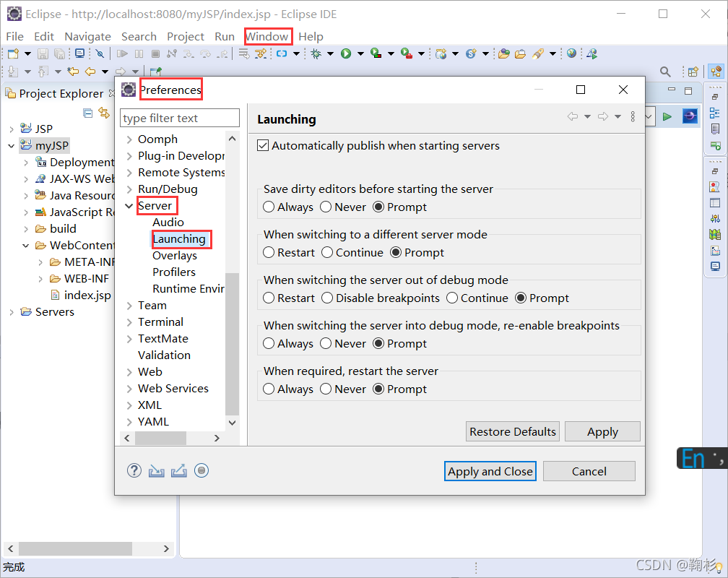This screenshot has width=728, height=578.
Task: Click the preferences tree horizontal scrollbar
Action: click(160, 438)
